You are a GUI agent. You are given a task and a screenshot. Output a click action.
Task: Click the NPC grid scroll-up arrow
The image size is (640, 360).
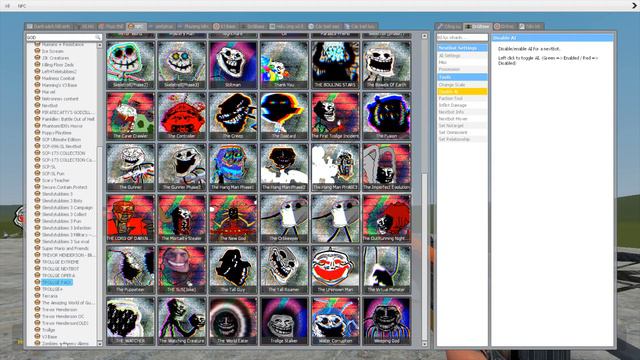tap(424, 36)
